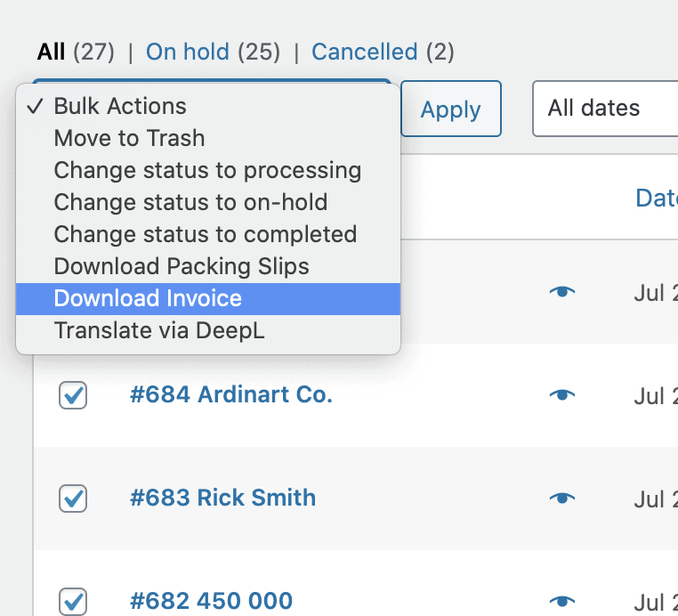The height and width of the screenshot is (616, 678).
Task: Pick Change status to on-hold option
Action: point(190,202)
